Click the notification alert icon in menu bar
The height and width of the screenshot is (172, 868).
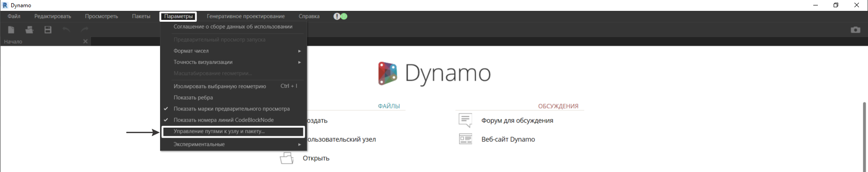pos(337,16)
